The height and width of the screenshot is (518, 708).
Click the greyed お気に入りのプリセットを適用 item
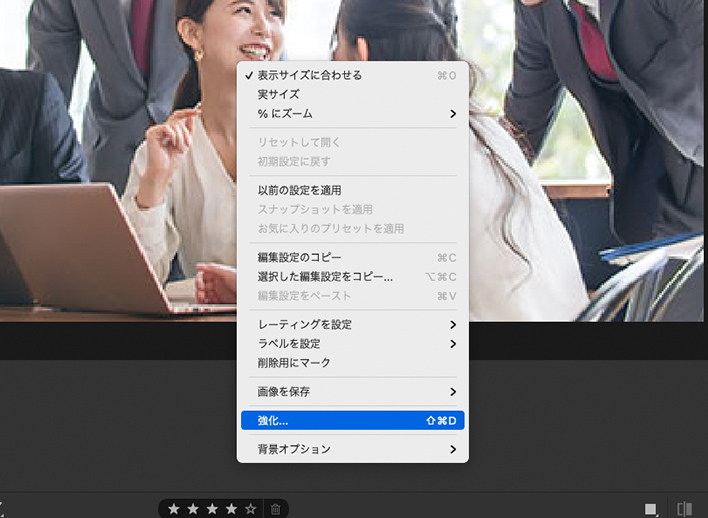[353, 229]
